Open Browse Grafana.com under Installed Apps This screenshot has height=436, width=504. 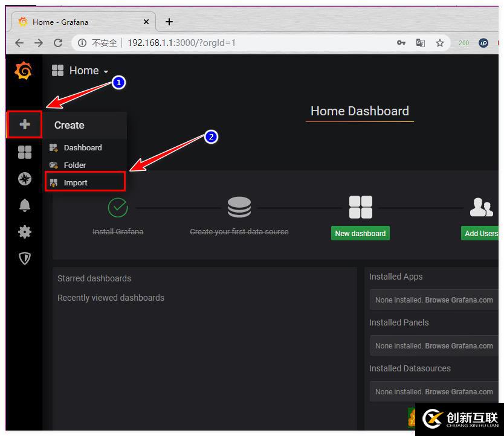459,300
